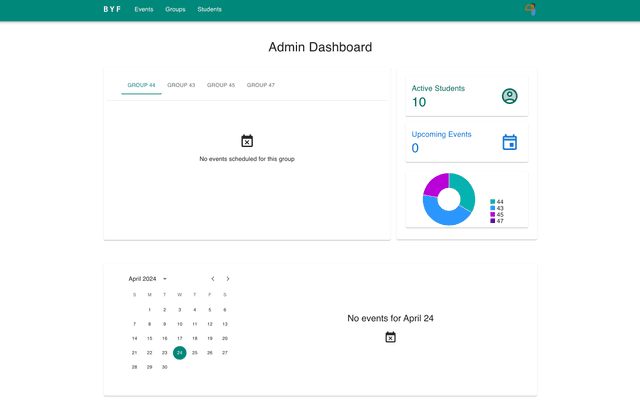Click the Active Students count 10
Image resolution: width=640 pixels, height=402 pixels.
pyautogui.click(x=419, y=102)
